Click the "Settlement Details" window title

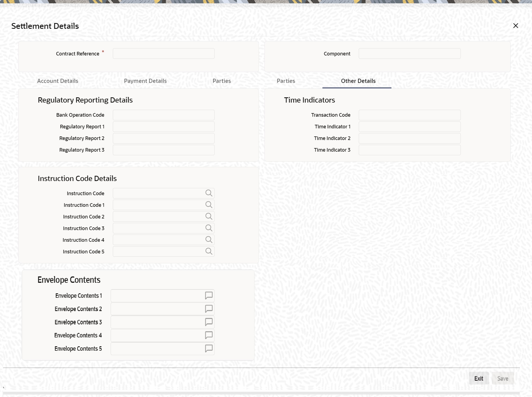point(45,26)
